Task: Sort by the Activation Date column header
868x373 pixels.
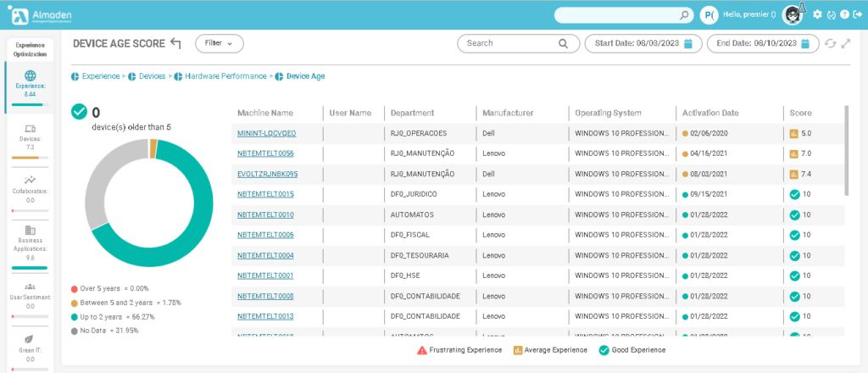Action: pyautogui.click(x=709, y=113)
